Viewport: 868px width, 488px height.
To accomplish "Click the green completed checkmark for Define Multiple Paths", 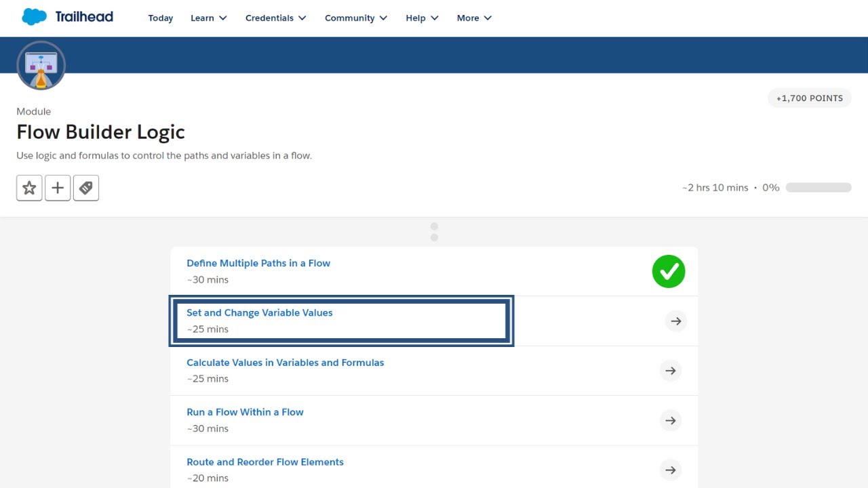I will (669, 271).
